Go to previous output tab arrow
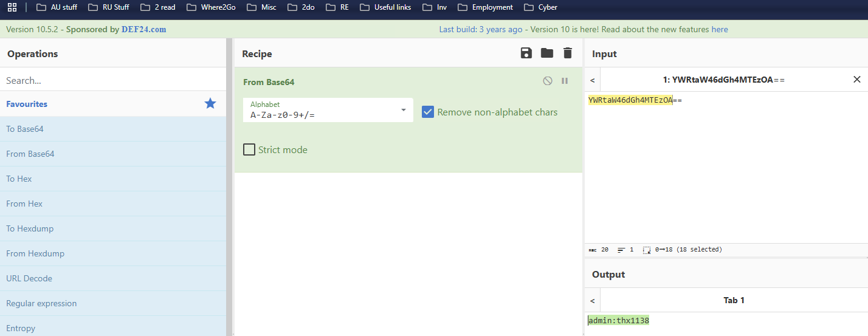Viewport: 868px width, 336px height. pos(593,300)
